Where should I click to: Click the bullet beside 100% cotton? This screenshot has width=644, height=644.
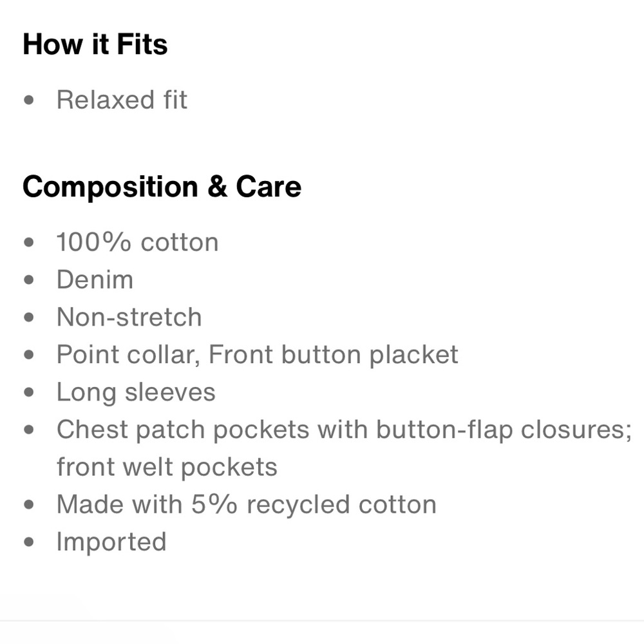[x=29, y=242]
